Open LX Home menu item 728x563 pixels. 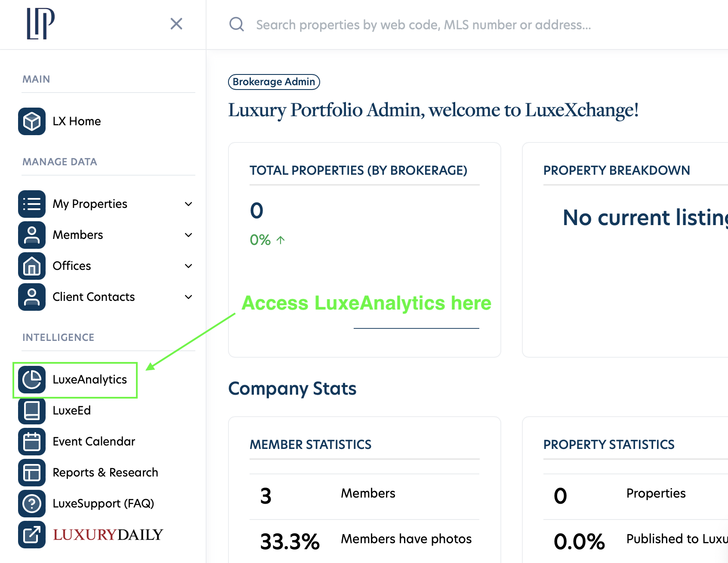(x=77, y=121)
